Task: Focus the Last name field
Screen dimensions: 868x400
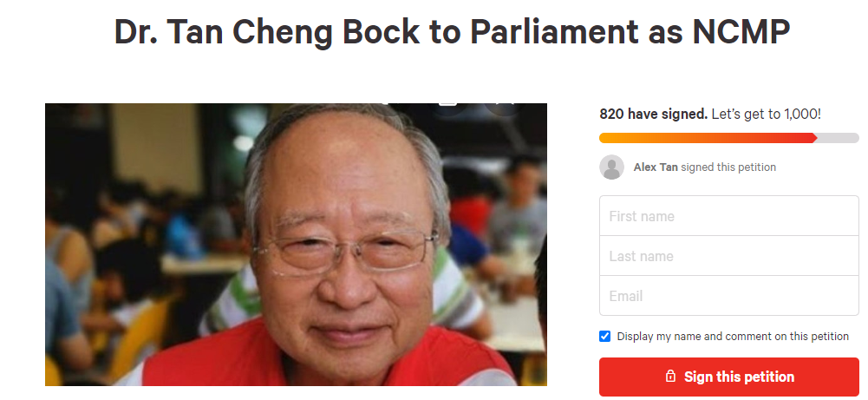Action: 729,255
